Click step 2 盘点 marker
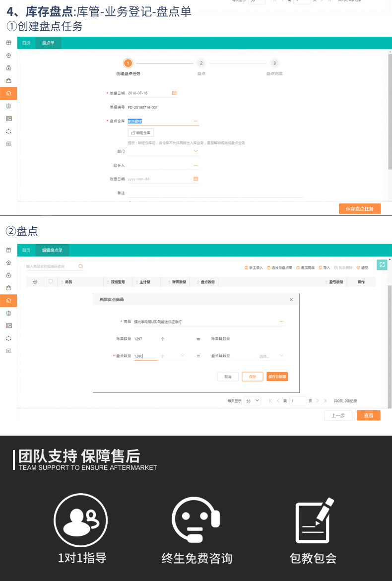Viewport: 392px width, 581px height. (201, 63)
